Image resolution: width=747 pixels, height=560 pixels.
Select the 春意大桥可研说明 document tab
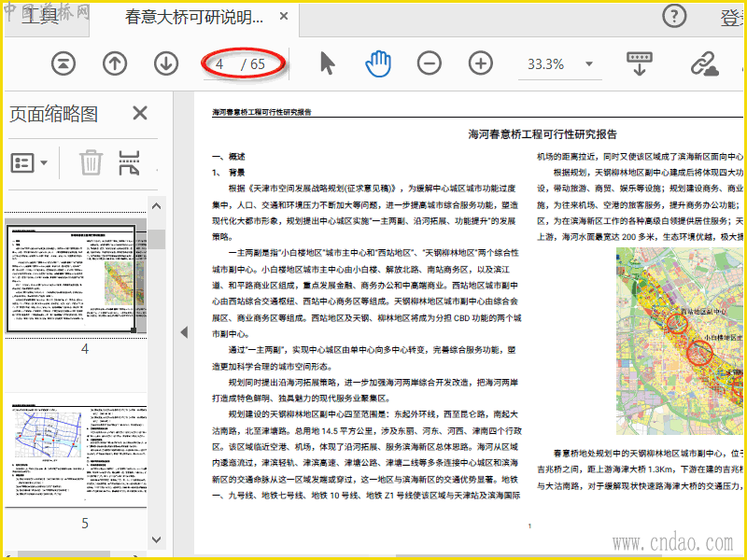tap(193, 17)
